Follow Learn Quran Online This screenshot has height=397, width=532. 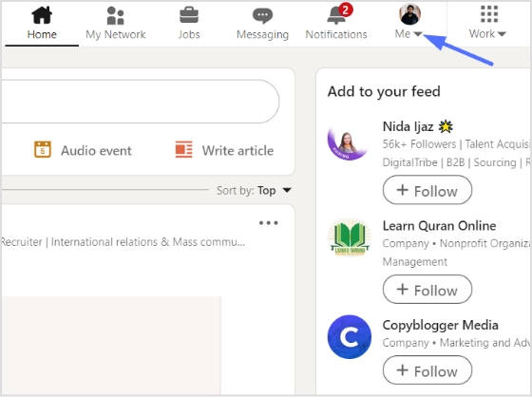427,290
